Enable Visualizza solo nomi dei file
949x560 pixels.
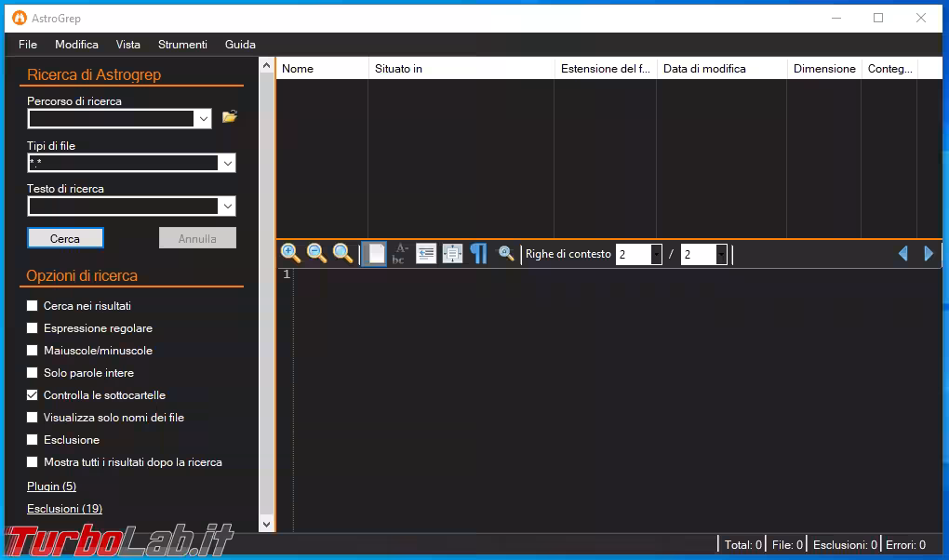tap(32, 417)
